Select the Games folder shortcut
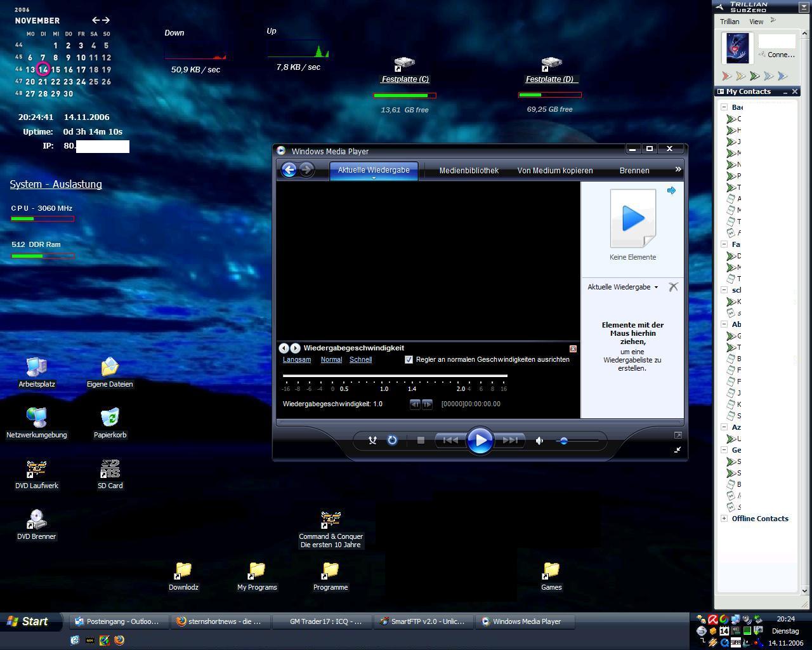 (x=551, y=576)
